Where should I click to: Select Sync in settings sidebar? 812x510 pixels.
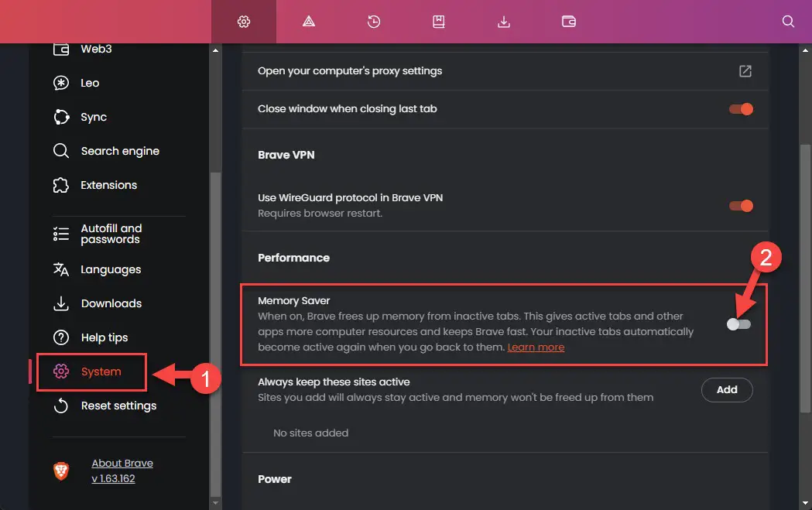point(94,117)
